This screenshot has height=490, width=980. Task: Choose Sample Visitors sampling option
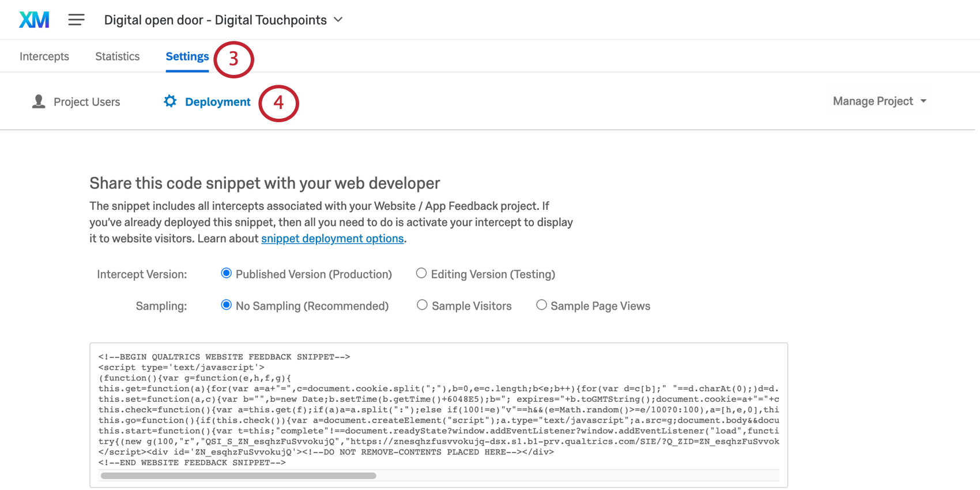[x=423, y=305]
